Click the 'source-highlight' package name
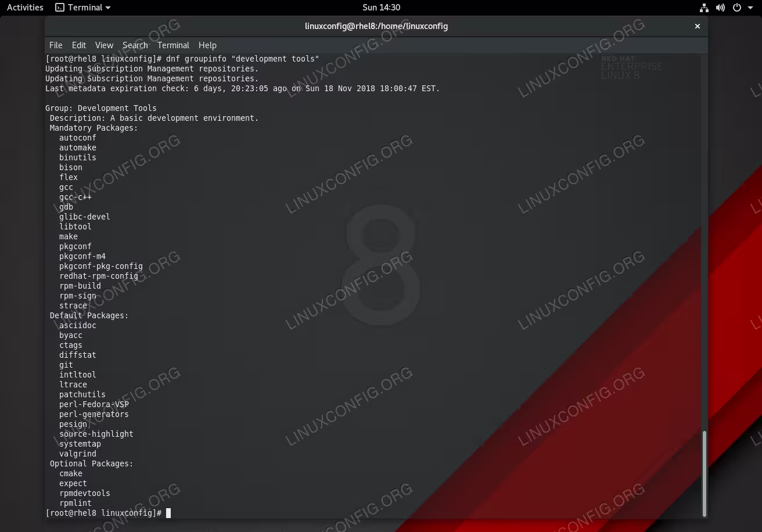Viewport: 762px width, 532px height. pos(96,434)
